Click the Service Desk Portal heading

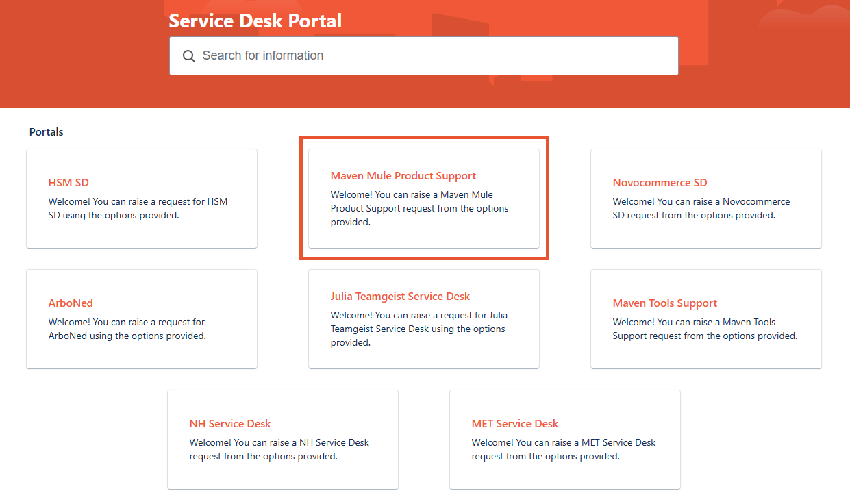pyautogui.click(x=255, y=21)
